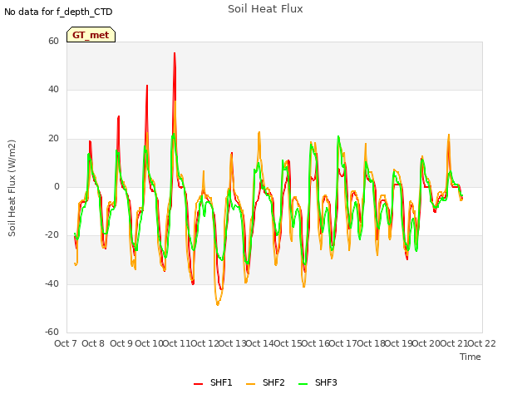Click the Oct 22 tick label
The image size is (532, 399).
482,343
